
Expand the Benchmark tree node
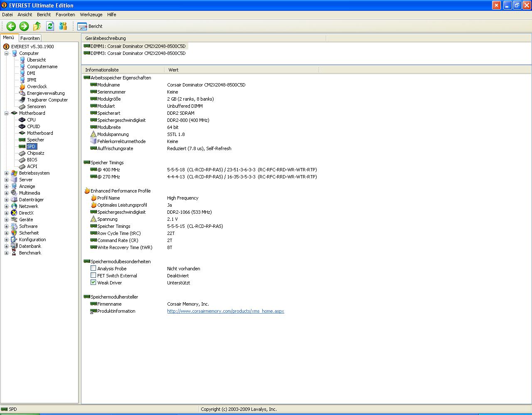tap(7, 253)
